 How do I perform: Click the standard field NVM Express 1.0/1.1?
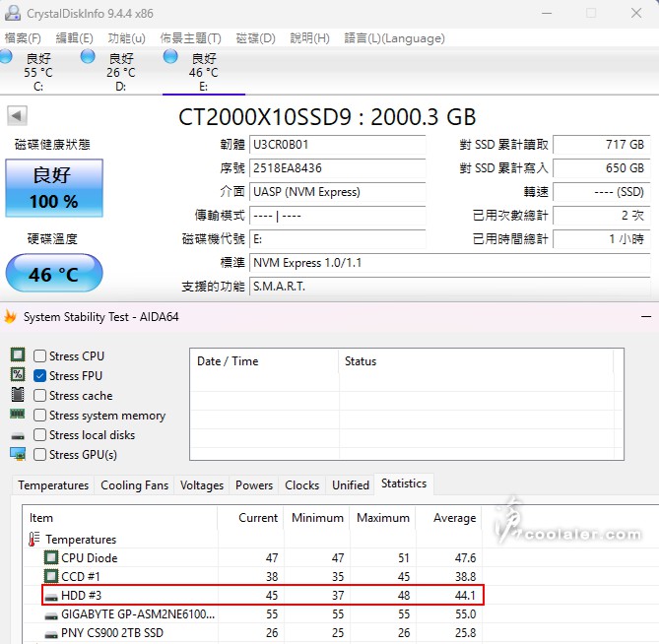click(x=450, y=263)
